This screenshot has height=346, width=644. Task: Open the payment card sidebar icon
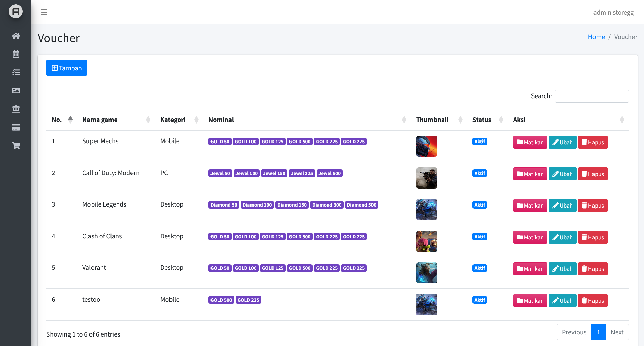[x=16, y=127]
